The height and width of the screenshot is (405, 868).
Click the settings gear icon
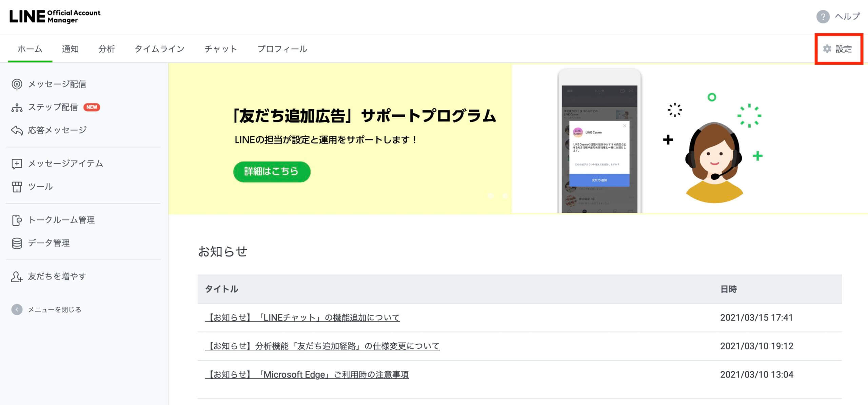pyautogui.click(x=827, y=49)
